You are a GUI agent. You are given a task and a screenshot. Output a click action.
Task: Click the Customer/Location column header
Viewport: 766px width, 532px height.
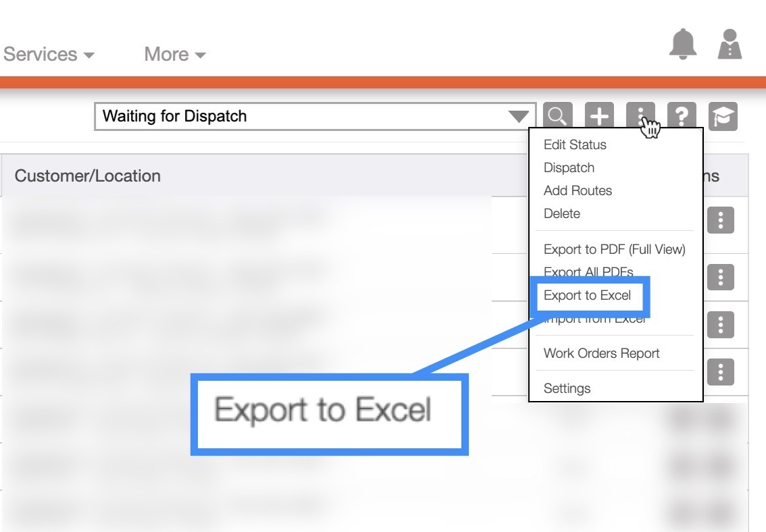(x=88, y=176)
